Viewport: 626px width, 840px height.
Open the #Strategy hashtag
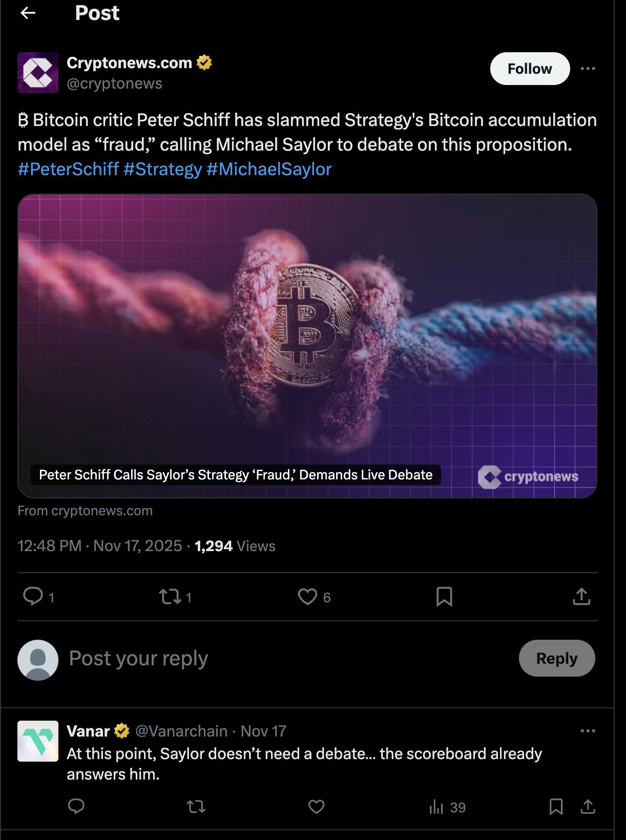(x=163, y=169)
